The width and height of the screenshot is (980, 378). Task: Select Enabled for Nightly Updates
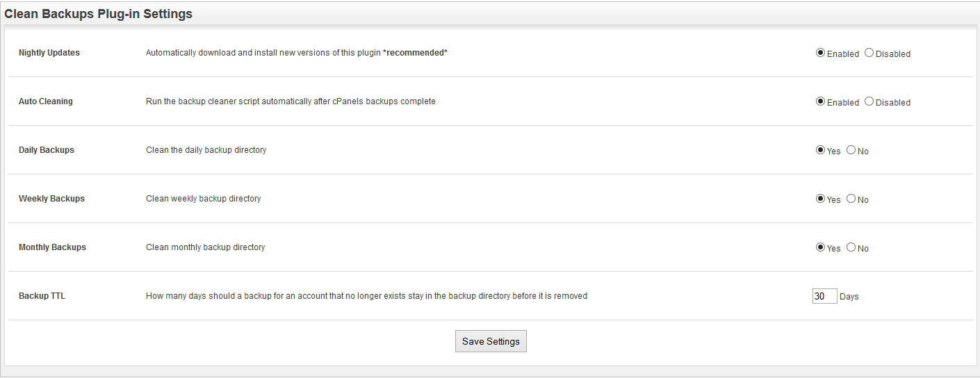pyautogui.click(x=820, y=53)
